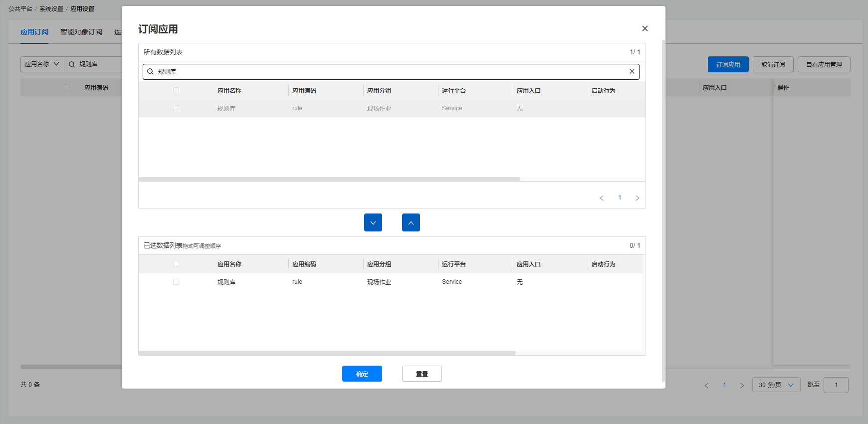
Task: Click the 跳至 page number input
Action: click(x=836, y=385)
